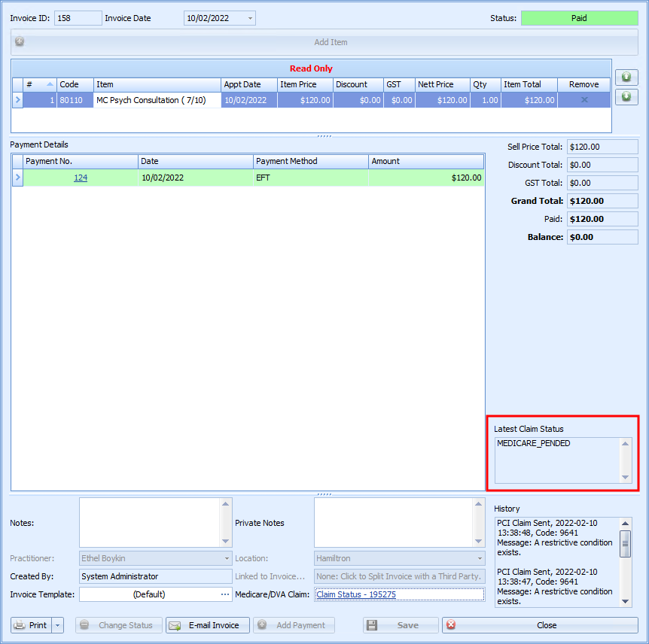The width and height of the screenshot is (649, 644).
Task: Click the move item up arrow icon
Action: coord(626,77)
